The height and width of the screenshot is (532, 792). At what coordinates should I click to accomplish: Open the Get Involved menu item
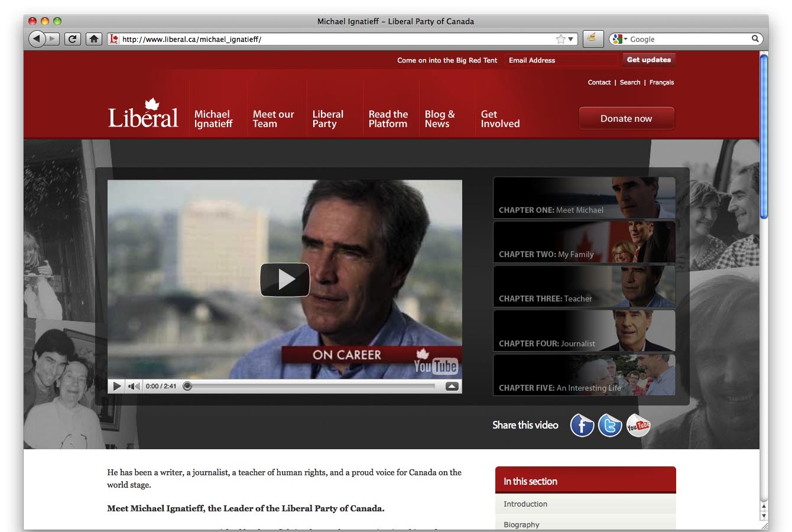(500, 119)
